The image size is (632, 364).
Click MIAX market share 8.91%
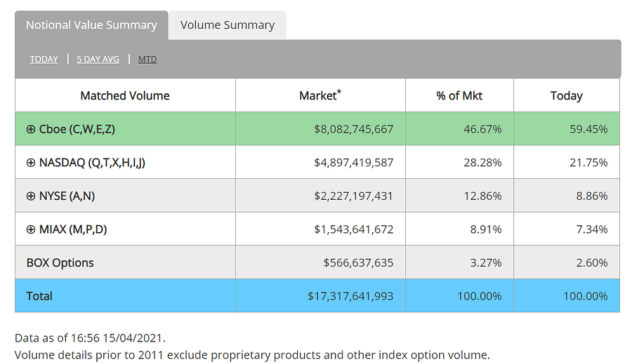(x=486, y=229)
